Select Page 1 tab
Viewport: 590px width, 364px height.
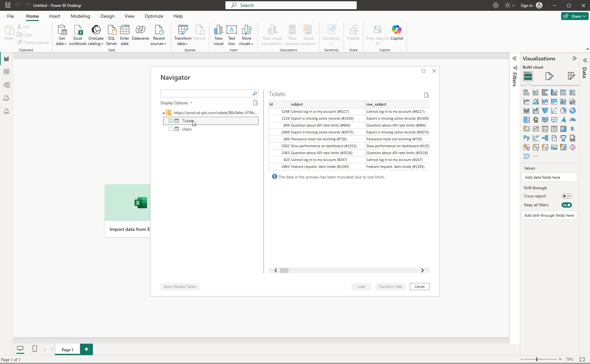(67, 350)
